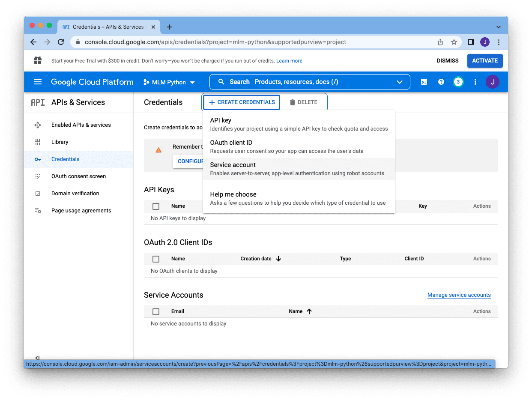
Task: Open Google Cloud Platform home logo
Action: (92, 82)
